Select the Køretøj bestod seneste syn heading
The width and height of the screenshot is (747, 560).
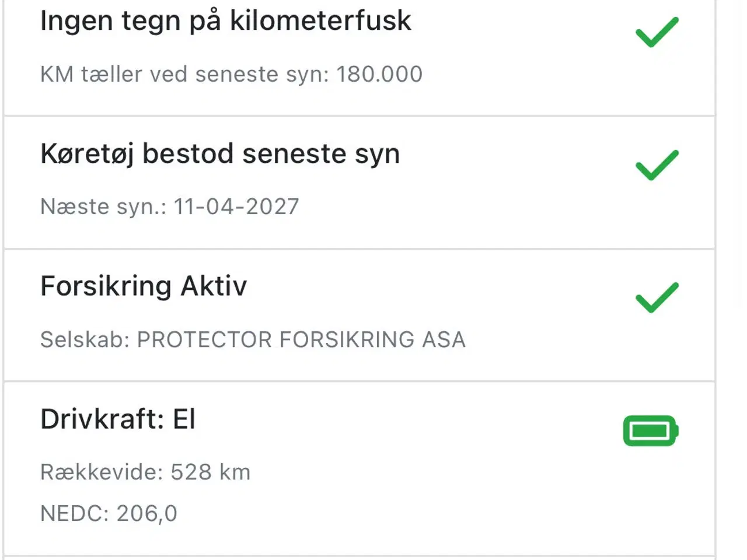point(220,154)
